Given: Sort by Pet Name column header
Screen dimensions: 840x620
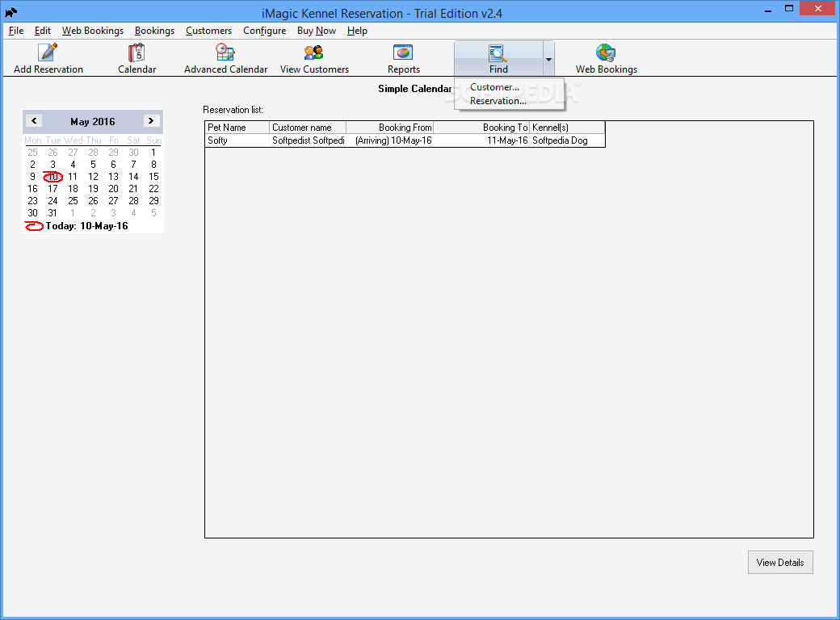Looking at the screenshot, I should 237,128.
